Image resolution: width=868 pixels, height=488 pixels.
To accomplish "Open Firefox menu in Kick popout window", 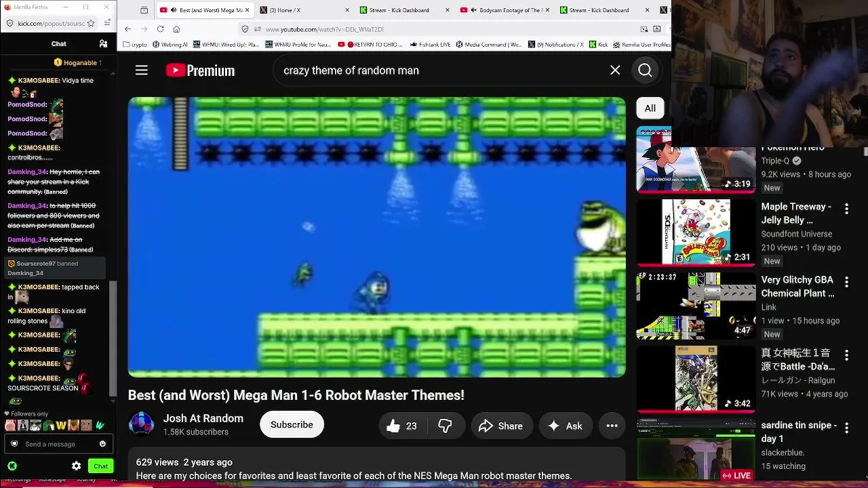I will pos(107,23).
